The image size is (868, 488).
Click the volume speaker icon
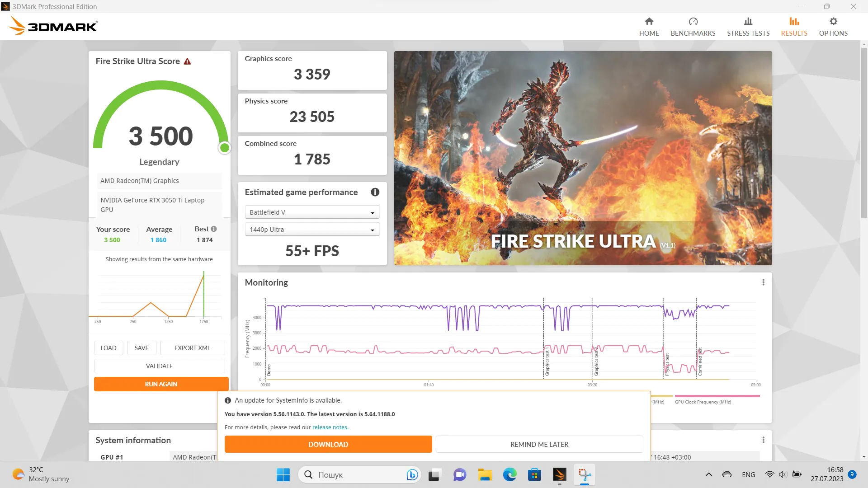(783, 474)
